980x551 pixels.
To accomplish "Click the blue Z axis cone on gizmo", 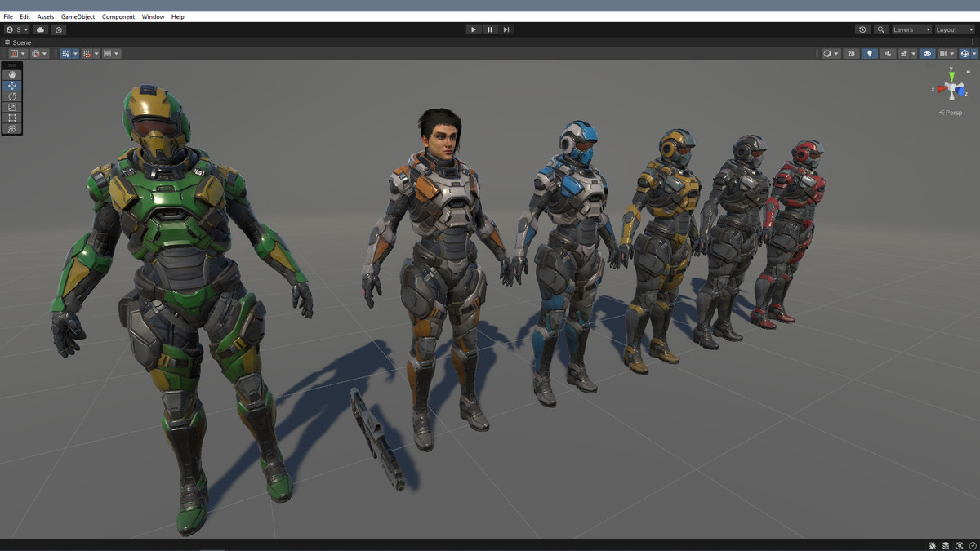I will [960, 91].
